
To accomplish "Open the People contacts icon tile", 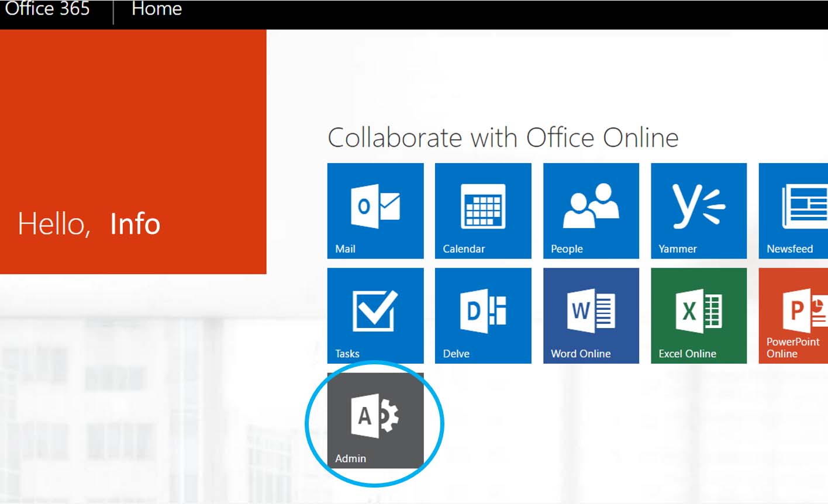I will (x=591, y=206).
